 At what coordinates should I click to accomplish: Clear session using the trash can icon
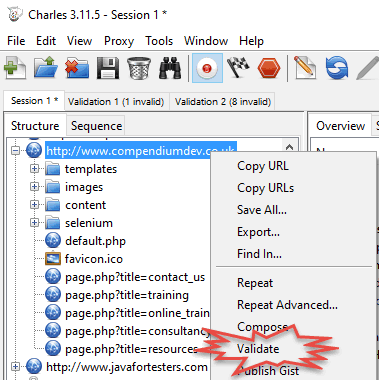(x=139, y=68)
